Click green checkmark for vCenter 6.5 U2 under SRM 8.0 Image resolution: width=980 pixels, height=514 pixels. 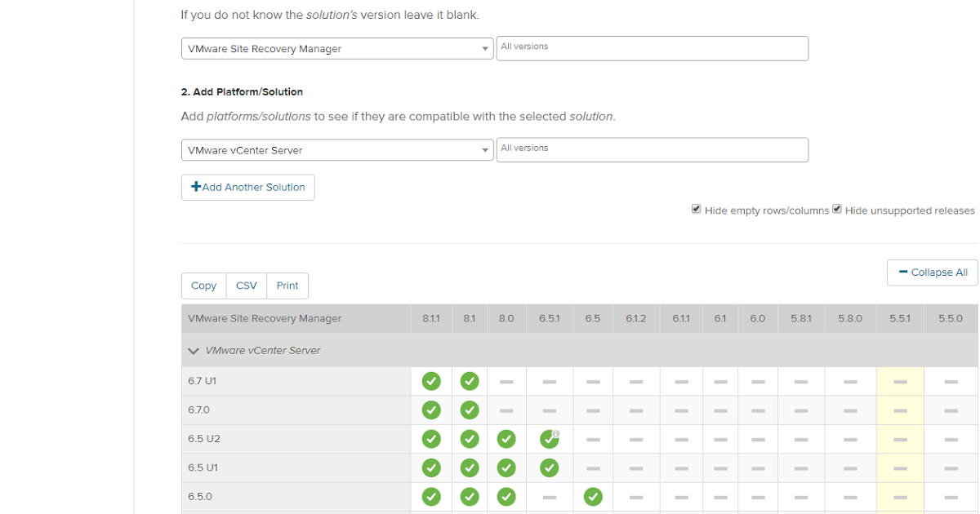pyautogui.click(x=506, y=439)
